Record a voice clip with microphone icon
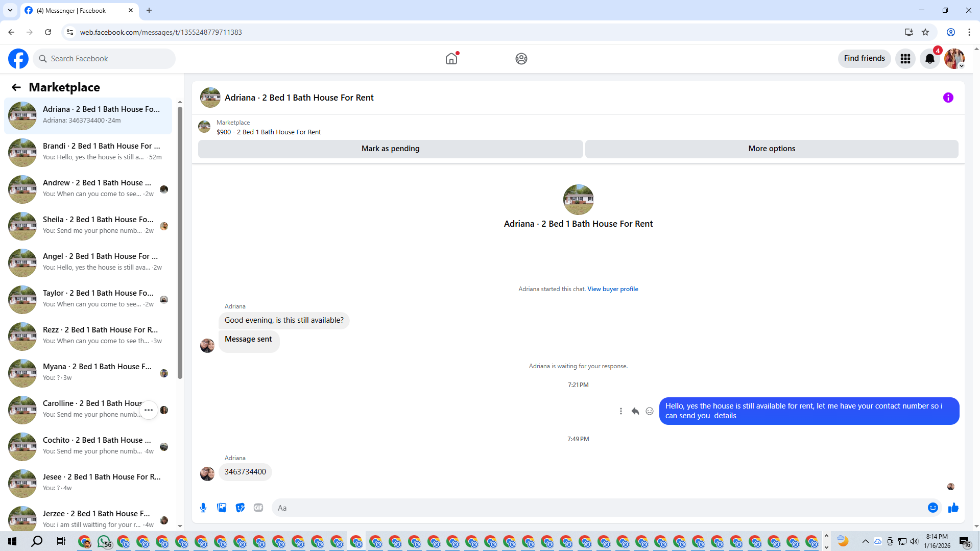 pos(203,508)
